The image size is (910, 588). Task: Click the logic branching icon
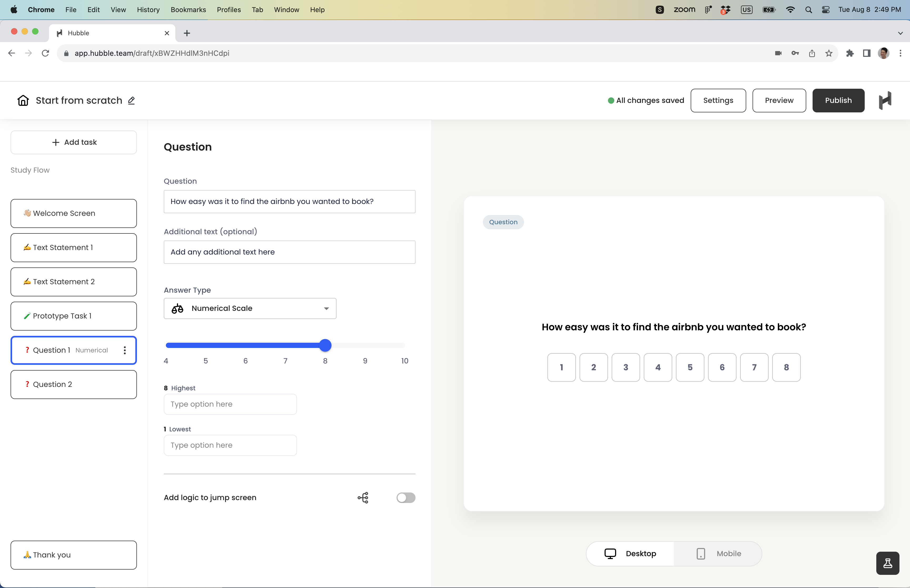pyautogui.click(x=363, y=497)
